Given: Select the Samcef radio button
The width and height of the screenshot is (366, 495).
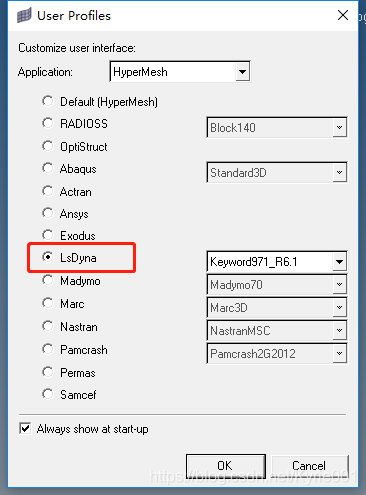Looking at the screenshot, I should [48, 394].
